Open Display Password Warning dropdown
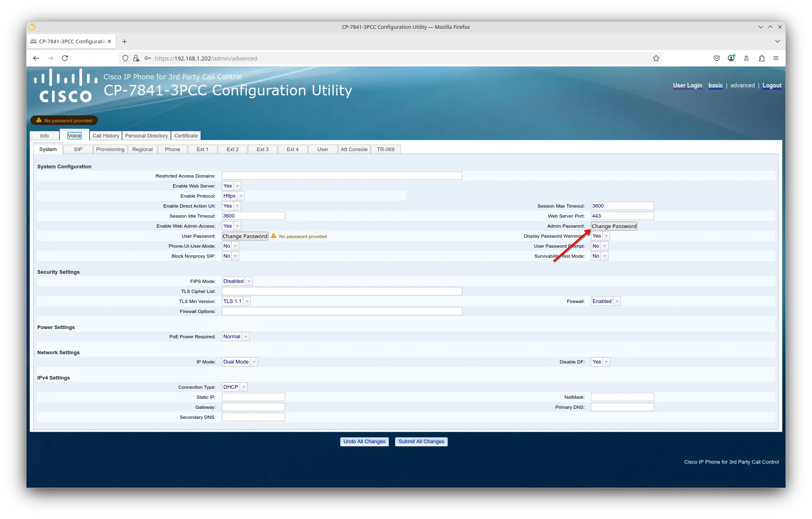Image resolution: width=812 pixels, height=519 pixels. point(600,236)
